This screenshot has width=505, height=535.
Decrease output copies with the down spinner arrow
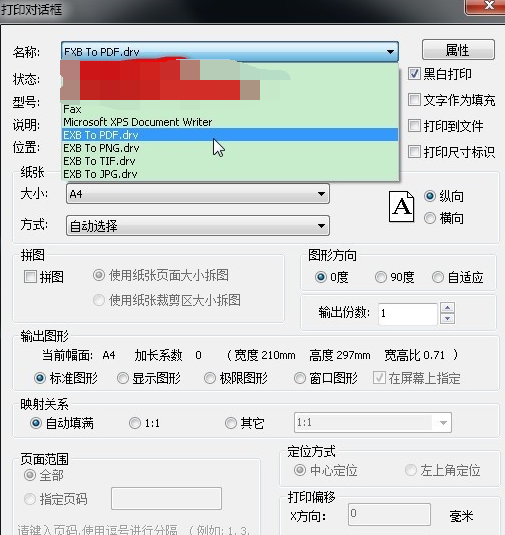tap(447, 319)
